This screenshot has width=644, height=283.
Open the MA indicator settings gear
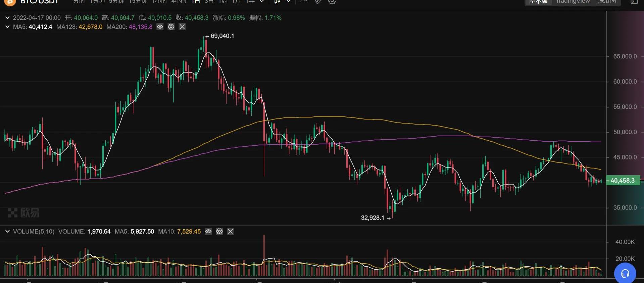(x=171, y=27)
